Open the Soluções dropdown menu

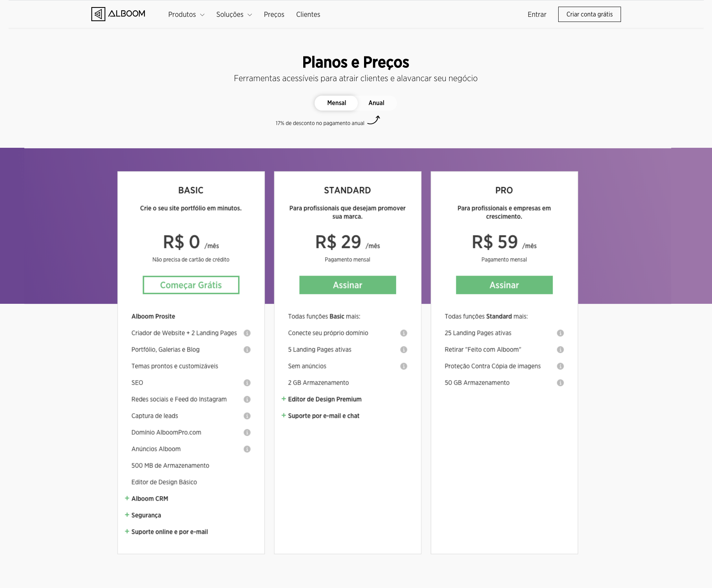click(x=234, y=15)
